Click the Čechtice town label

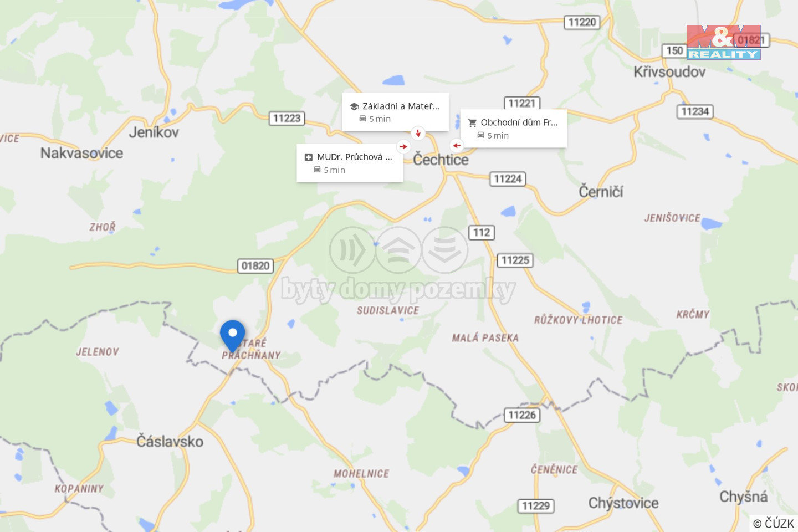[441, 160]
